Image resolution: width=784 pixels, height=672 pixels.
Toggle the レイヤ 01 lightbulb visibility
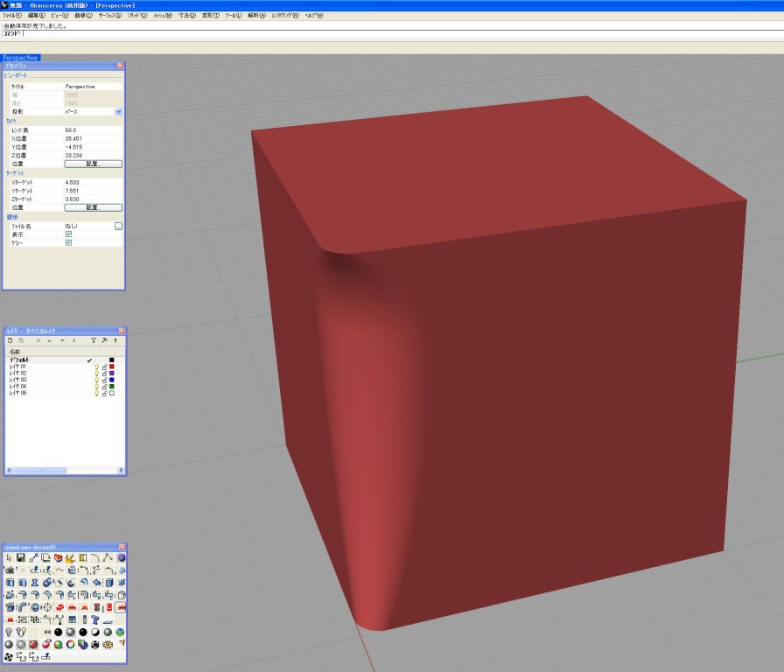pos(96,367)
